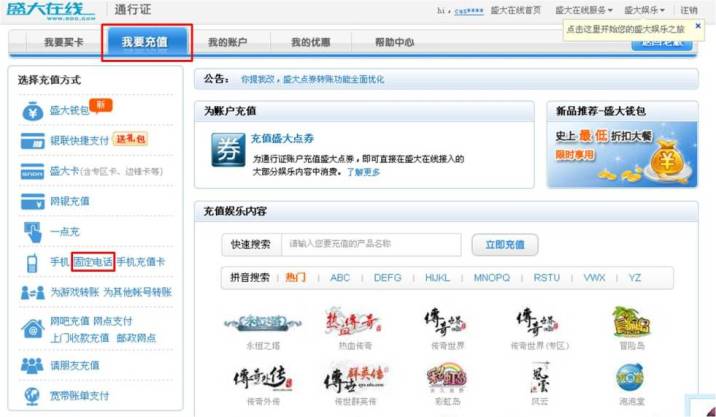
Task: Click the 了解更多 link
Action: tap(363, 172)
